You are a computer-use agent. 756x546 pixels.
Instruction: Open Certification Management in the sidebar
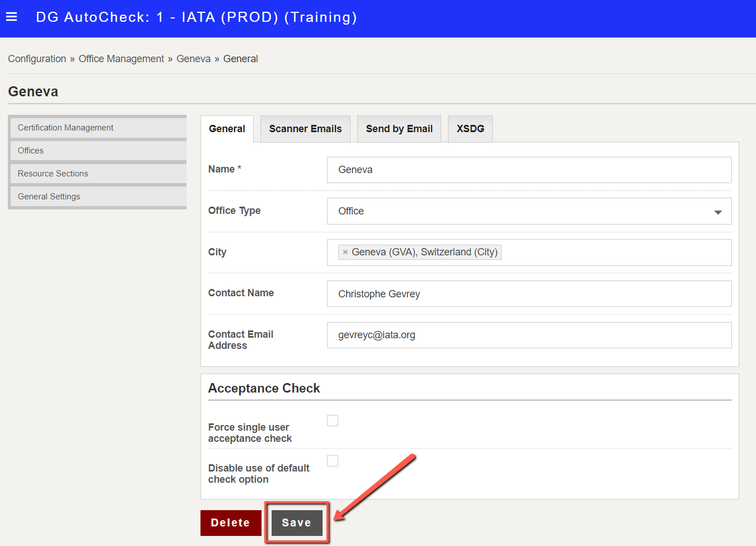(x=98, y=128)
